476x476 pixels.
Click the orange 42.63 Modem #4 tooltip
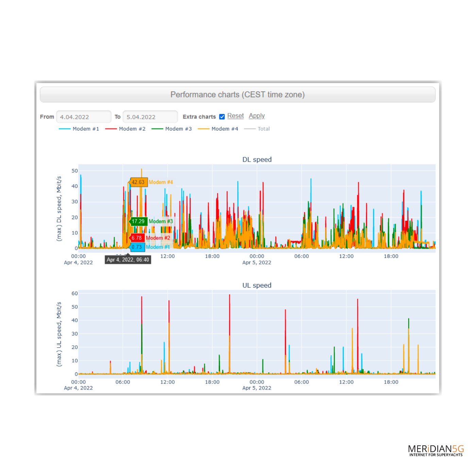click(x=138, y=182)
